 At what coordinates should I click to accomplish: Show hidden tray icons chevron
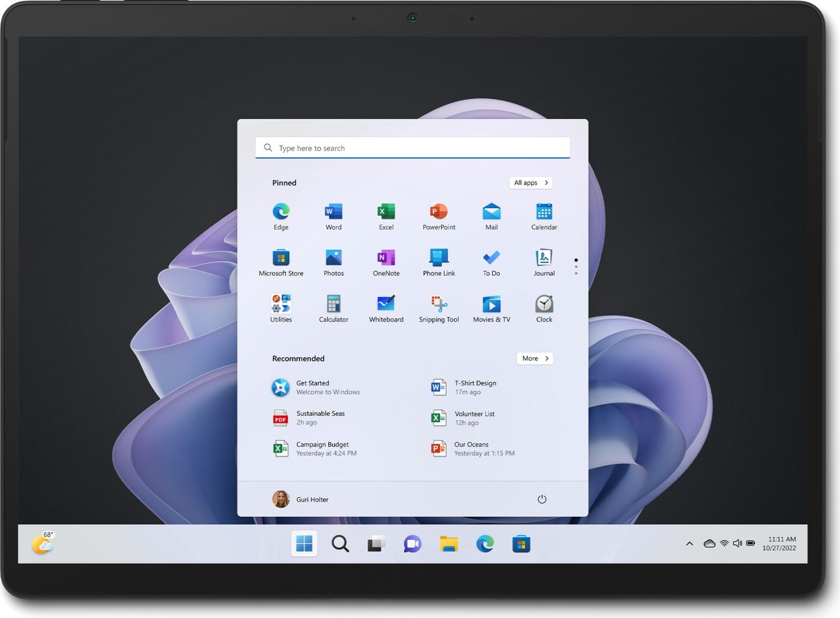[x=689, y=544]
